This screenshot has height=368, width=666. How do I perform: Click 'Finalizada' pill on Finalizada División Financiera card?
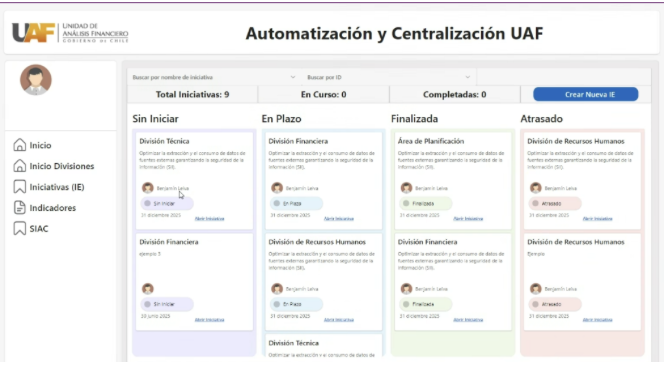426,304
